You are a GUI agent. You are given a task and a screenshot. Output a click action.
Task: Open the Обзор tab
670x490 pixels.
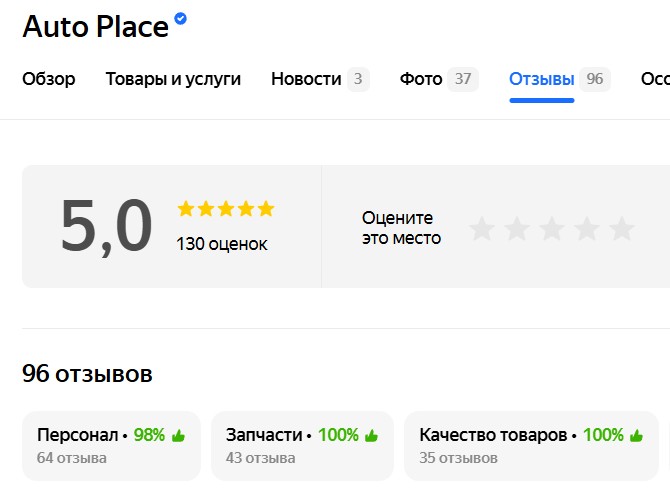[x=48, y=79]
